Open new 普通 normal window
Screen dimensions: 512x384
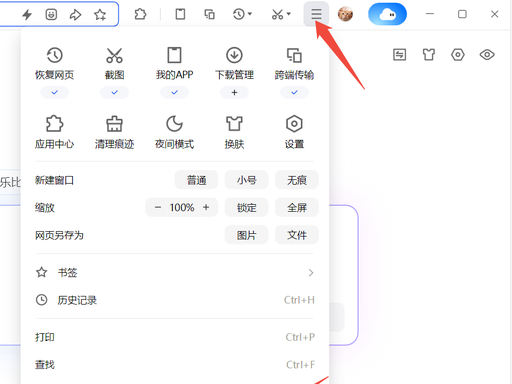coord(196,180)
